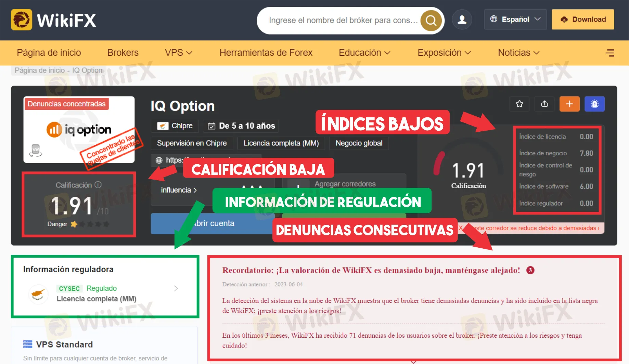The height and width of the screenshot is (364, 629).
Task: Expand the Educación menu
Action: pyautogui.click(x=364, y=53)
